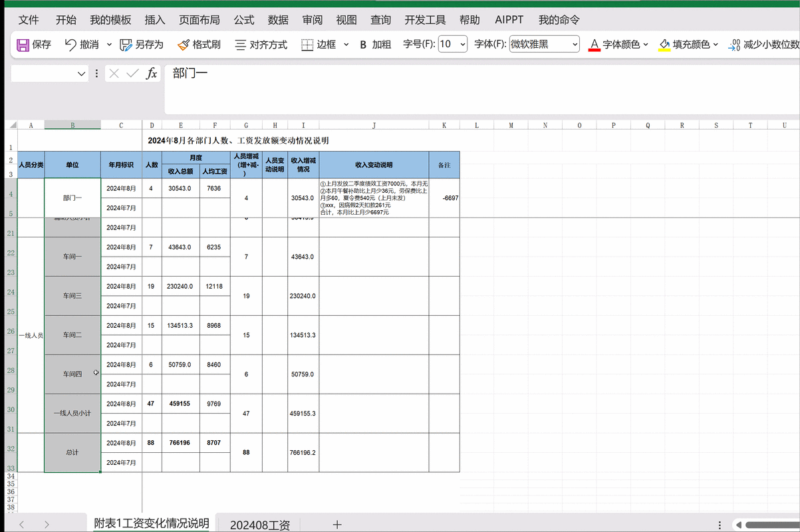Open the font size dropdown showing 10

(453, 44)
